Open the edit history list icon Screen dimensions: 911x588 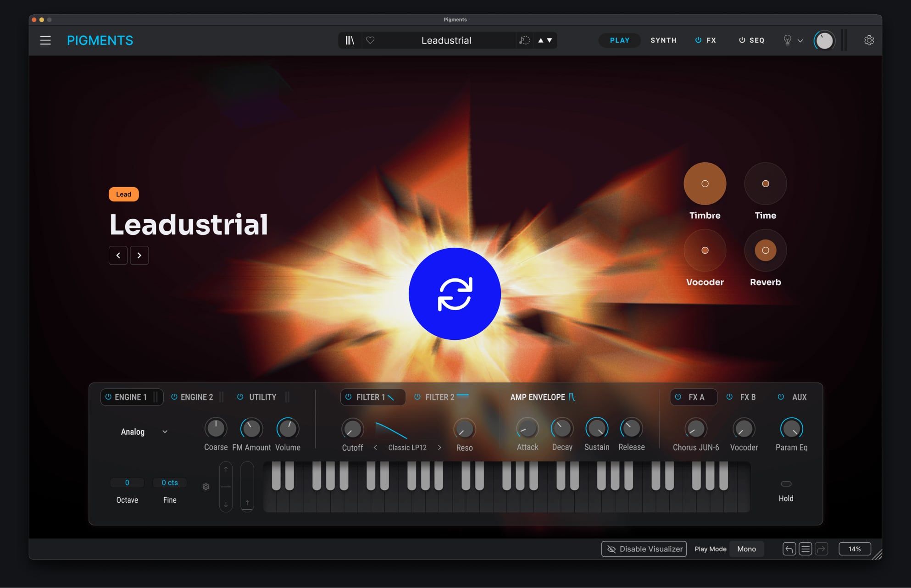click(805, 549)
